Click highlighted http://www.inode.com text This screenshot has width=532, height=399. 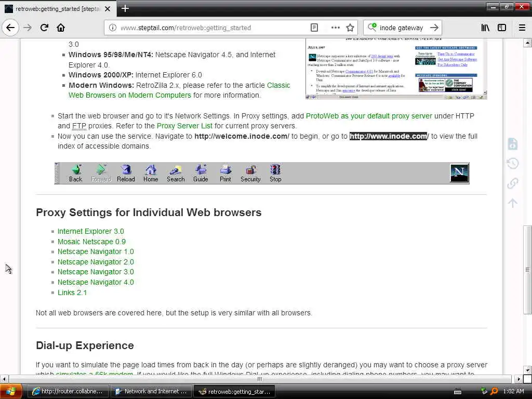pyautogui.click(x=388, y=137)
